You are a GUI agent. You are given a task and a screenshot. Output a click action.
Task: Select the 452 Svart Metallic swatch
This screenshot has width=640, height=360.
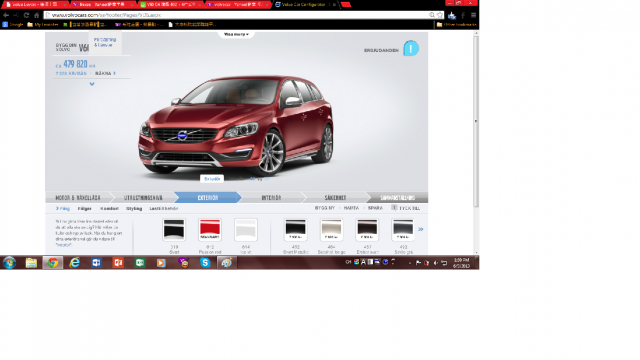[296, 230]
